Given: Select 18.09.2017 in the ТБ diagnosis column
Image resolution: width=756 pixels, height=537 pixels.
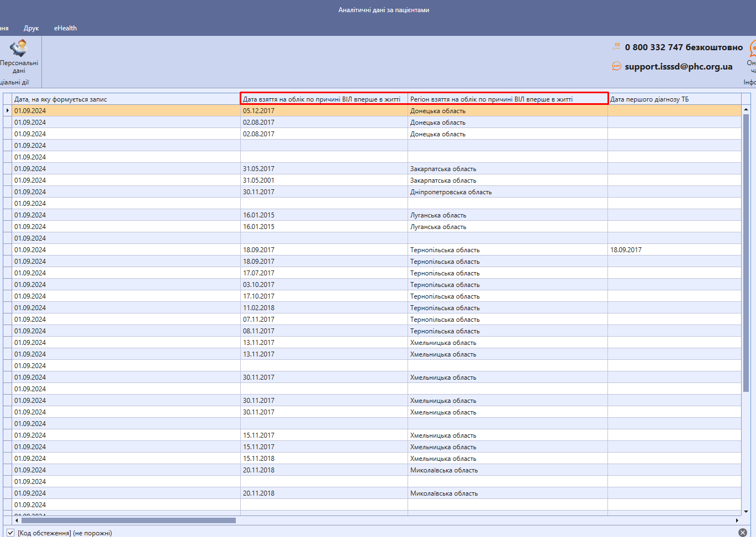Looking at the screenshot, I should coord(674,250).
